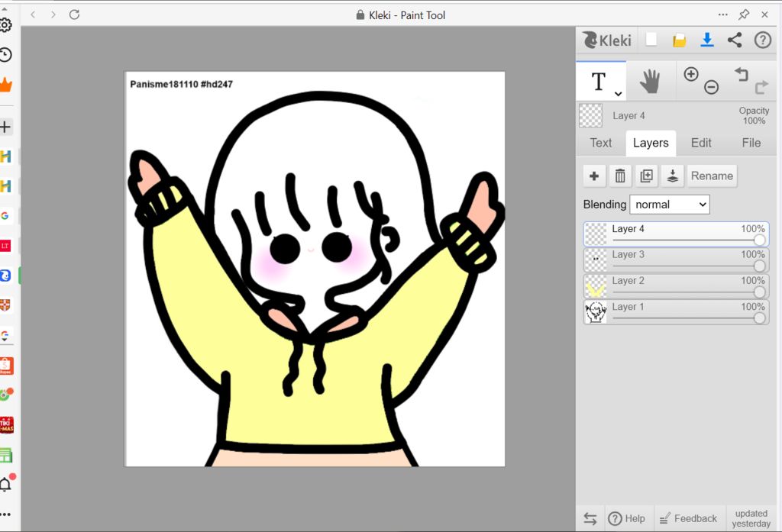The width and height of the screenshot is (782, 532).
Task: Open the Edit tab
Action: coord(701,143)
